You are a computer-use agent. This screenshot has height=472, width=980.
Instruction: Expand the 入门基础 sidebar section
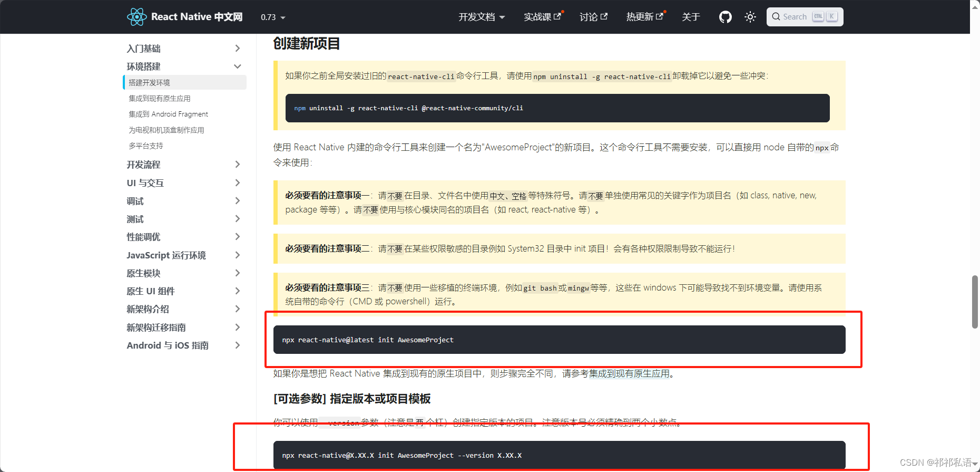pos(184,49)
